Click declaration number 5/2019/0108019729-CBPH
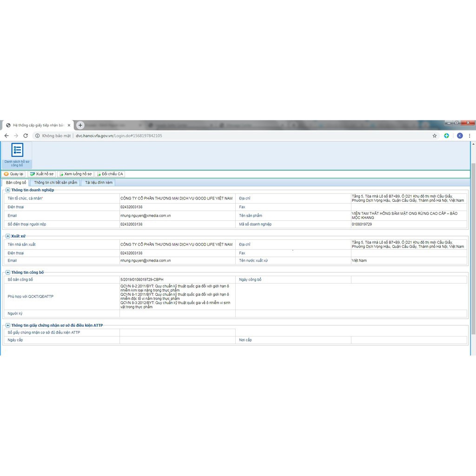 point(142,279)
